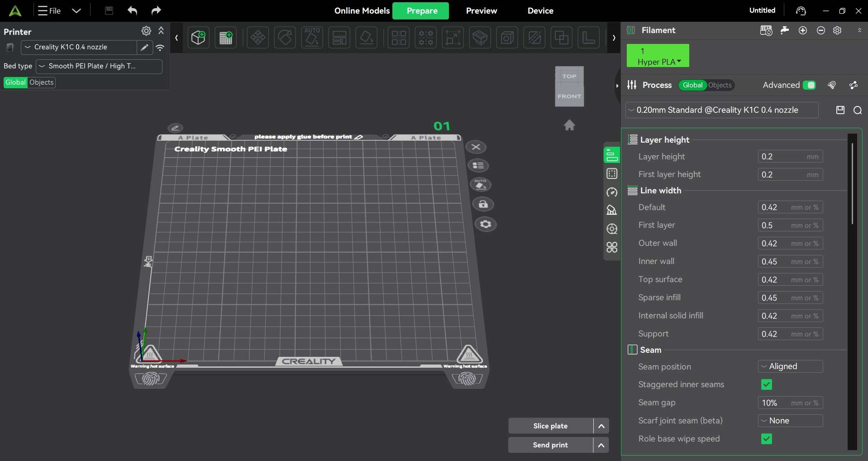Open plate settings gear beside the bed

point(486,224)
